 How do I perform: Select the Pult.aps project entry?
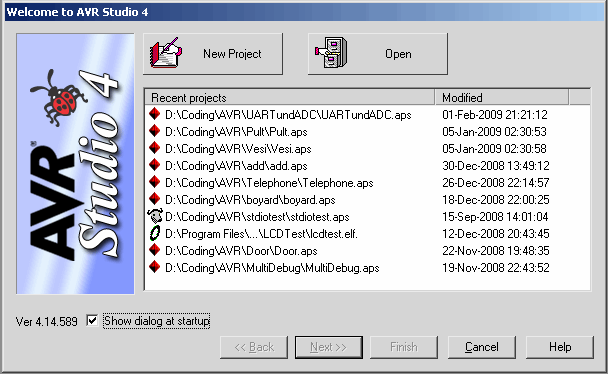tap(236, 132)
